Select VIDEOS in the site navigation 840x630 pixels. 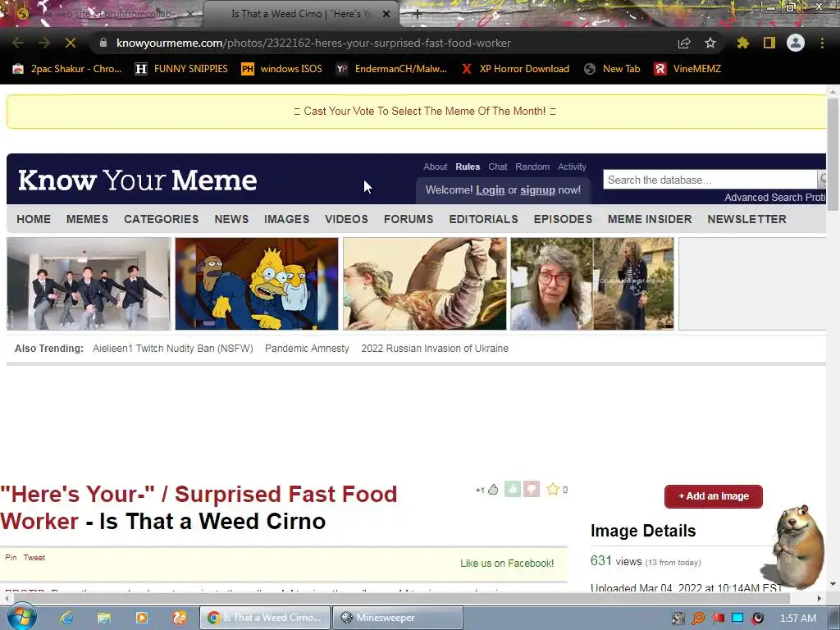tap(346, 219)
